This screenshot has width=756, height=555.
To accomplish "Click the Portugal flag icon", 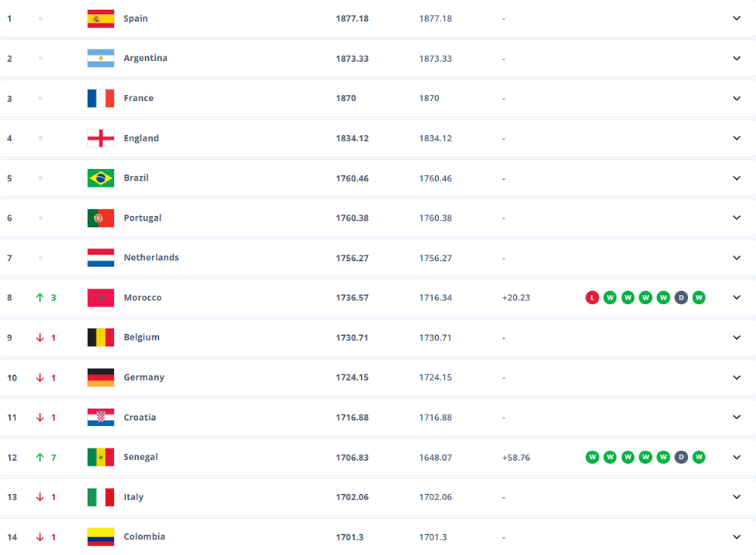I will pyautogui.click(x=100, y=218).
